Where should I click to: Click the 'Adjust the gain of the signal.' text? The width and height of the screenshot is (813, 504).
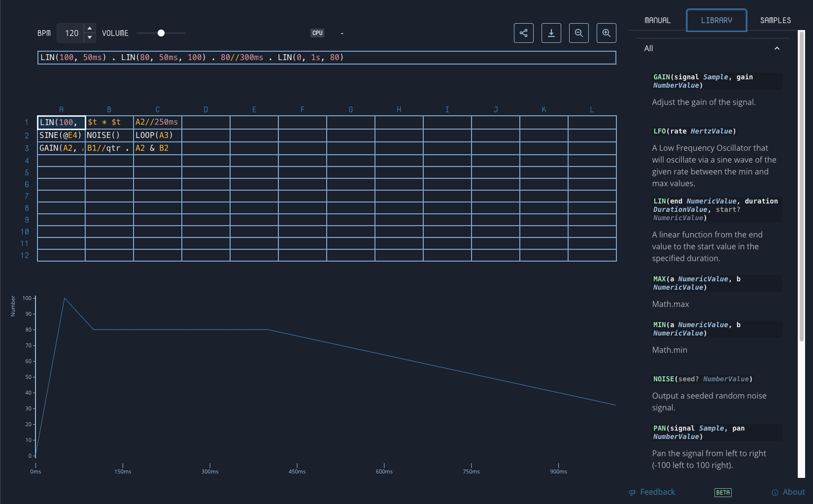704,102
